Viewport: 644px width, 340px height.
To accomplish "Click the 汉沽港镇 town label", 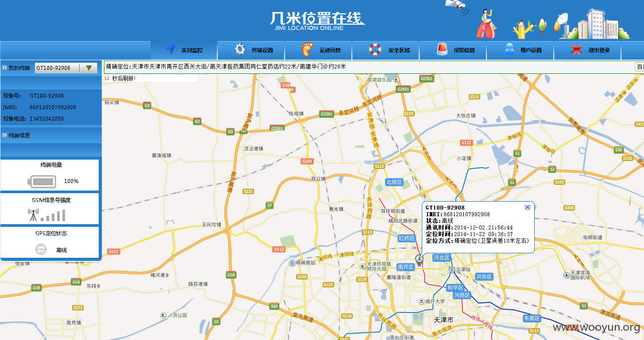I will [x=254, y=149].
